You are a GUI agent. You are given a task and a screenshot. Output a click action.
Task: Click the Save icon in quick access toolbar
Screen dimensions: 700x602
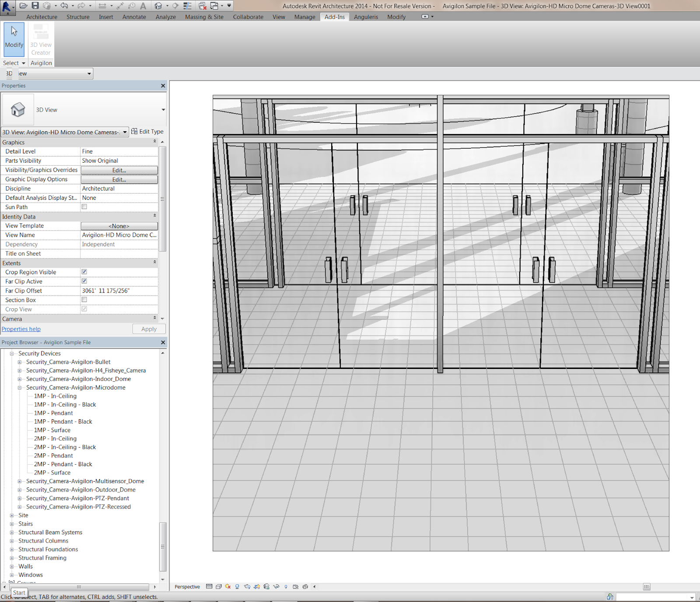(35, 6)
